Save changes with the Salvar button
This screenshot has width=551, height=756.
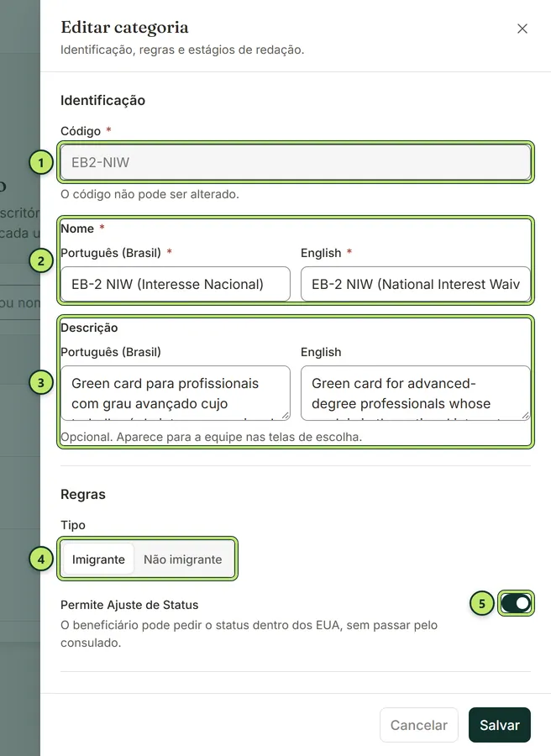coord(500,725)
